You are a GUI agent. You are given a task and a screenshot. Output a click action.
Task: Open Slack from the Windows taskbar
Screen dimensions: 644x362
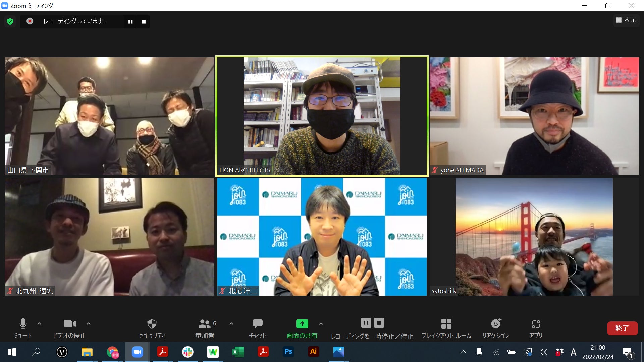tap(187, 352)
